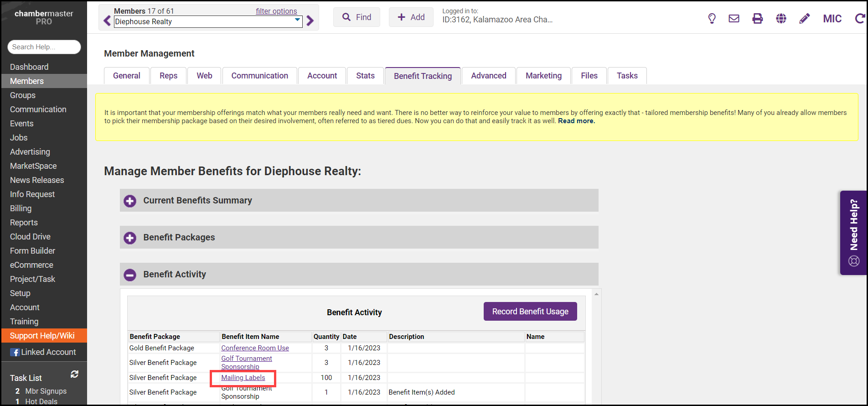Click into the Search Help field
868x406 pixels.
coord(44,47)
